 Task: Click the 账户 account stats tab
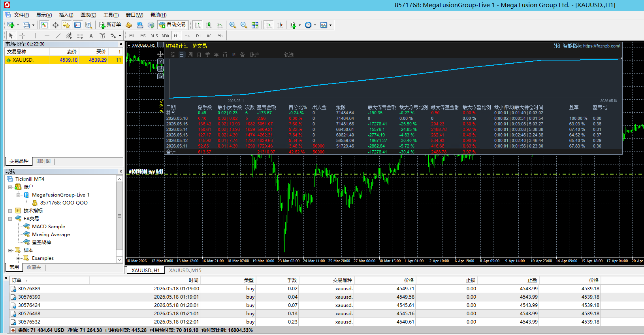coord(254,55)
